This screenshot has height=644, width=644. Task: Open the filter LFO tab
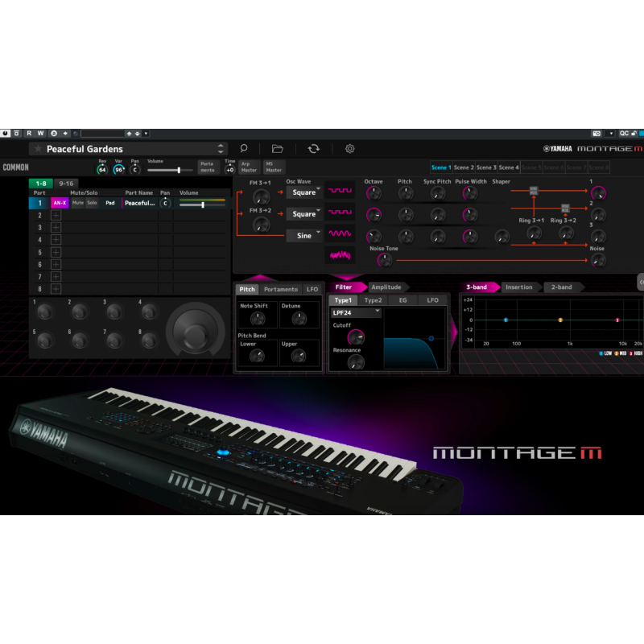[432, 300]
